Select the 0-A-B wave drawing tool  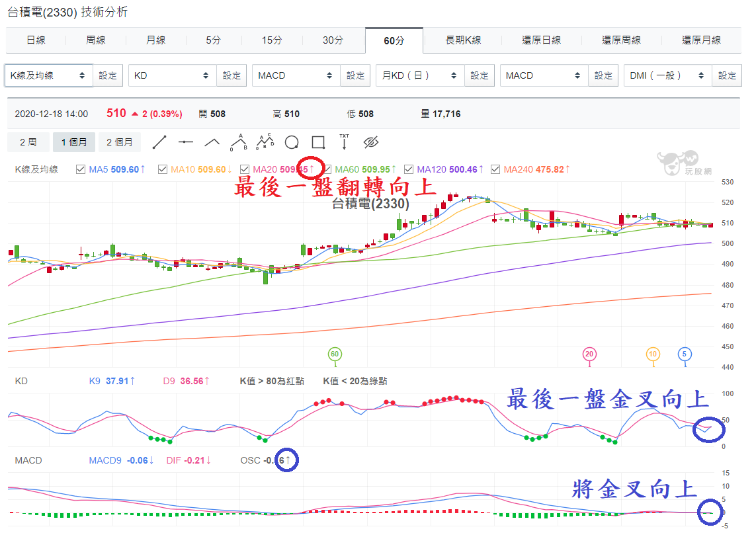[239, 142]
